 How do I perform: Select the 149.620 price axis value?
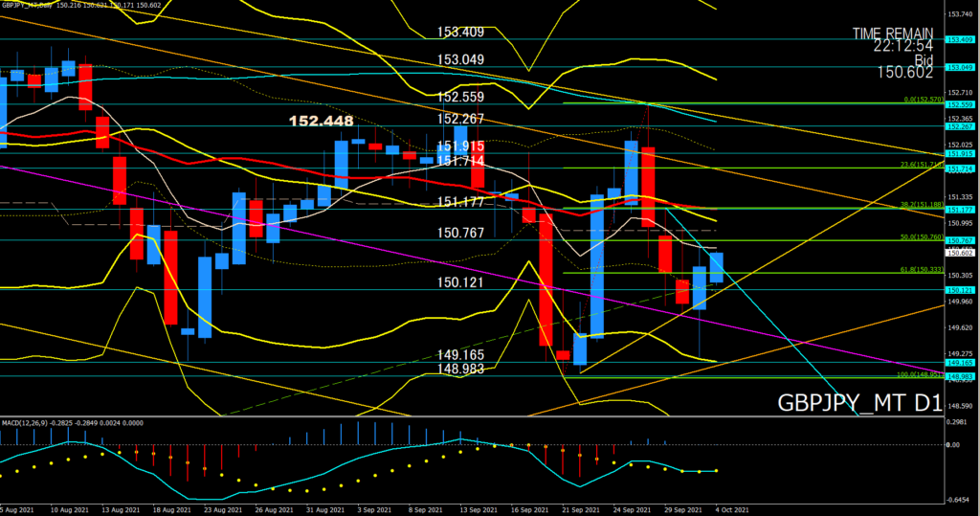(958, 327)
